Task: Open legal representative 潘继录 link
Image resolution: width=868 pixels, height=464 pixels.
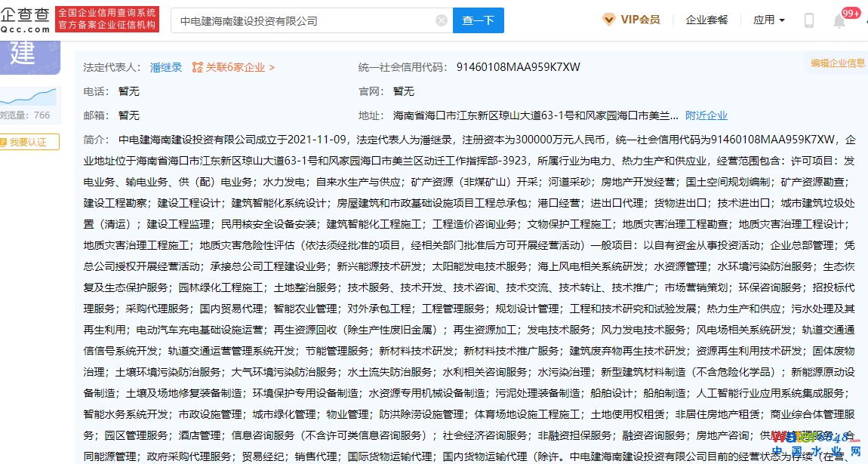Action: [166, 67]
